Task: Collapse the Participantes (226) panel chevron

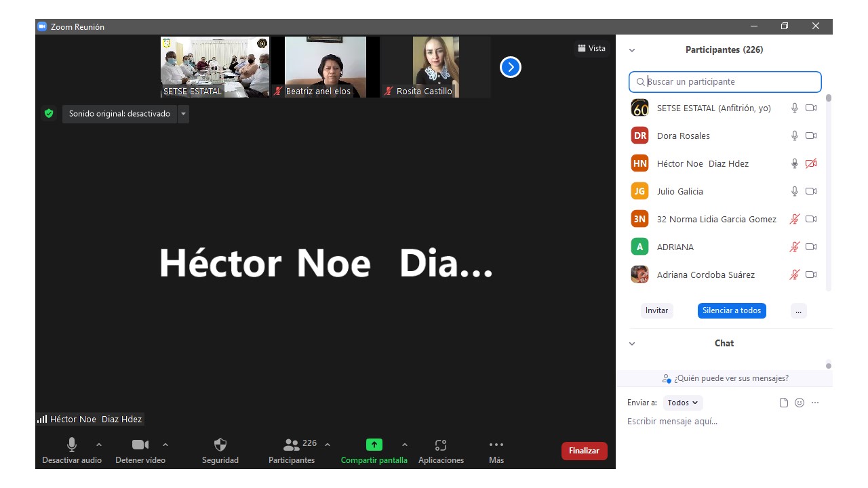Action: [632, 50]
